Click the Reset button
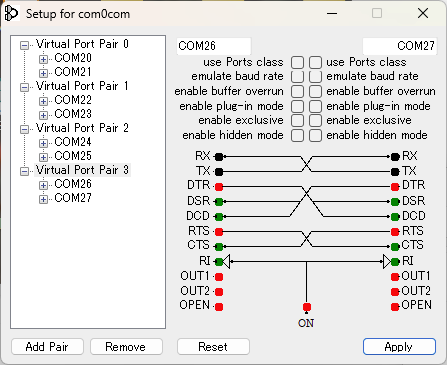The height and width of the screenshot is (365, 447). (x=213, y=347)
